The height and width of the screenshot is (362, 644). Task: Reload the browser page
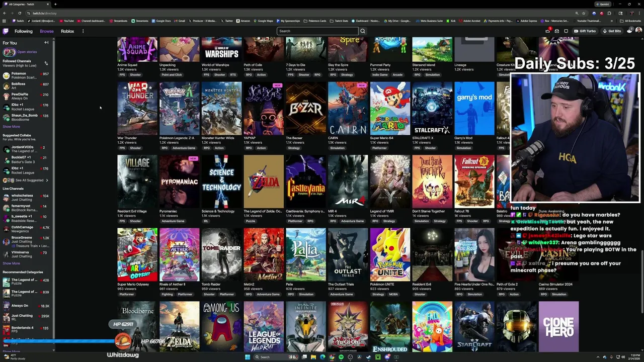click(x=20, y=13)
